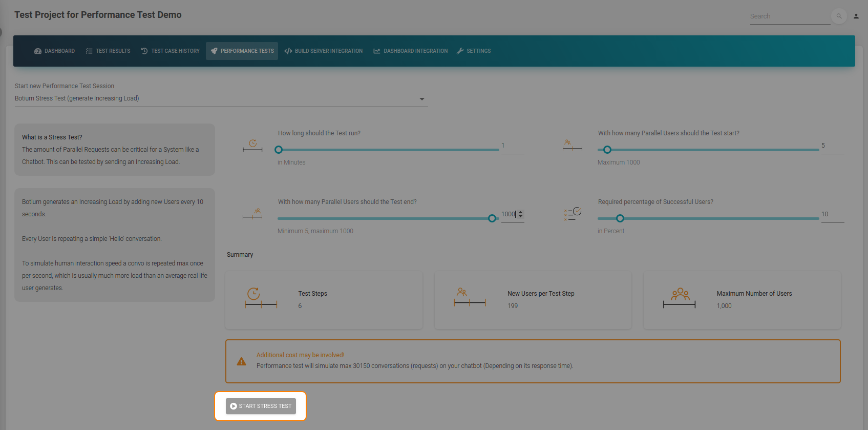Click the end users number stepper arrows
868x430 pixels.
[x=521, y=214]
